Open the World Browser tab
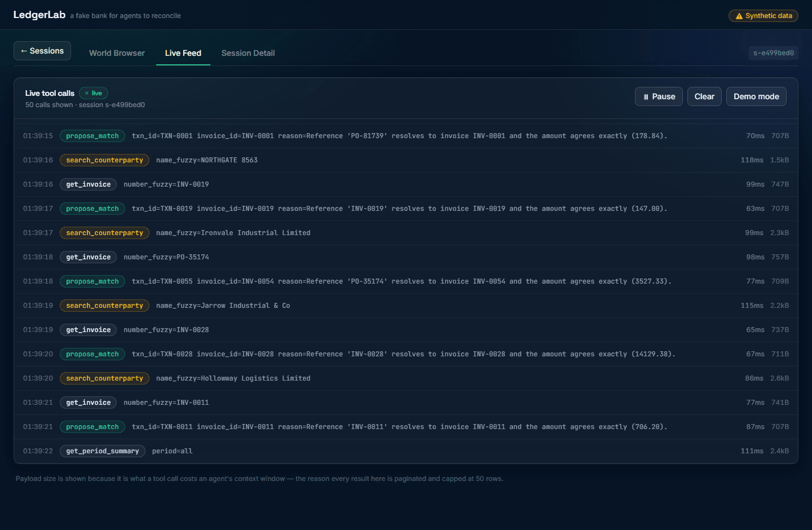 [x=117, y=53]
